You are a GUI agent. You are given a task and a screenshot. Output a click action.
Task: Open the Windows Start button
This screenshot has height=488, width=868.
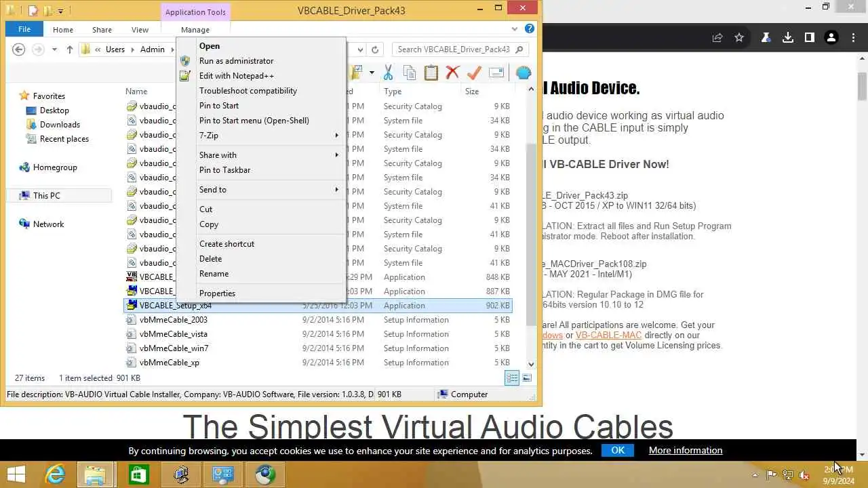click(16, 474)
